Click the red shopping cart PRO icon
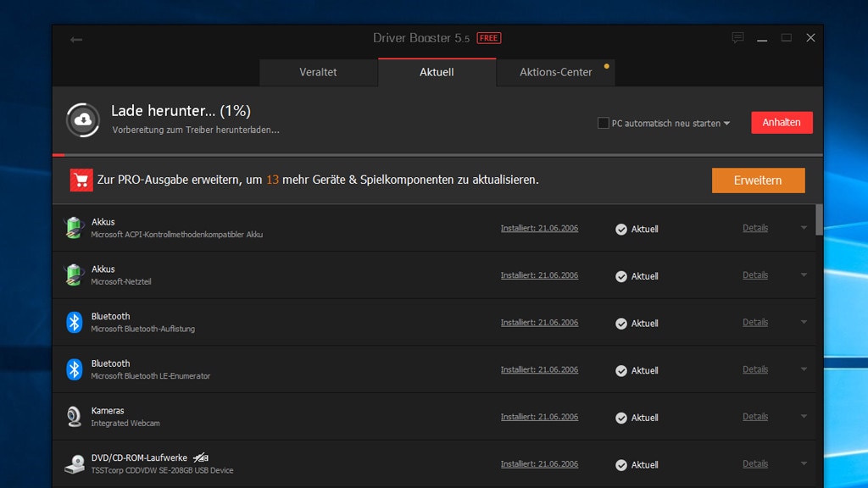 point(81,180)
